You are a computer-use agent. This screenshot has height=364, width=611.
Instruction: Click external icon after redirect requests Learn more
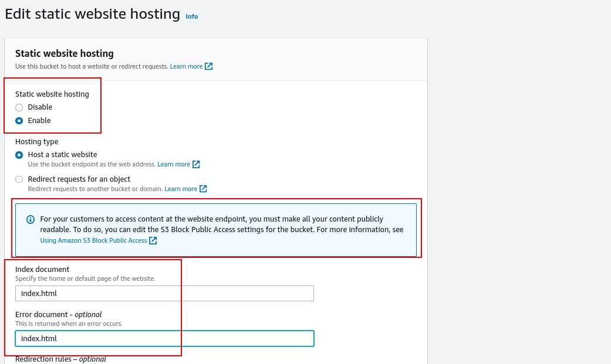[203, 189]
